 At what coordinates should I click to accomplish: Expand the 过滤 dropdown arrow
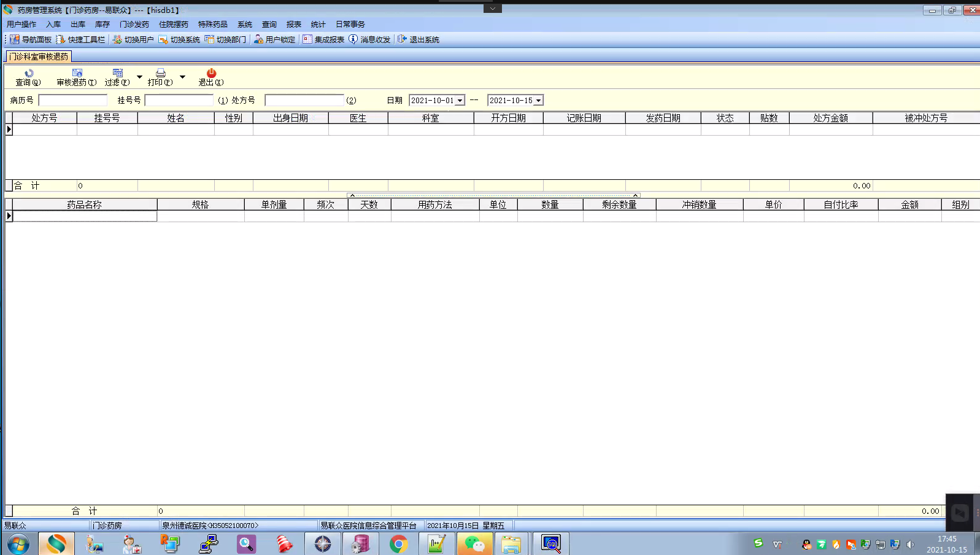pyautogui.click(x=139, y=77)
